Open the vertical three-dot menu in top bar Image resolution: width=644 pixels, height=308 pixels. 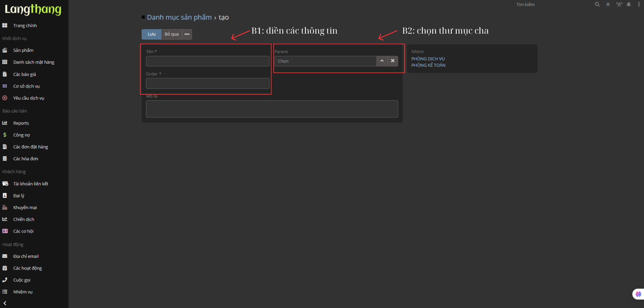(639, 4)
